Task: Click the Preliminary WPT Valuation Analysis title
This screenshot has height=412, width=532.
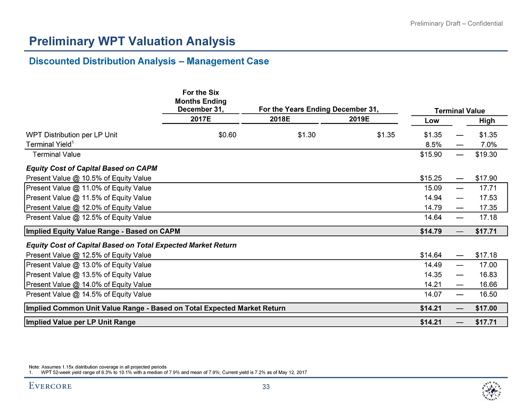Action: pyautogui.click(x=132, y=41)
